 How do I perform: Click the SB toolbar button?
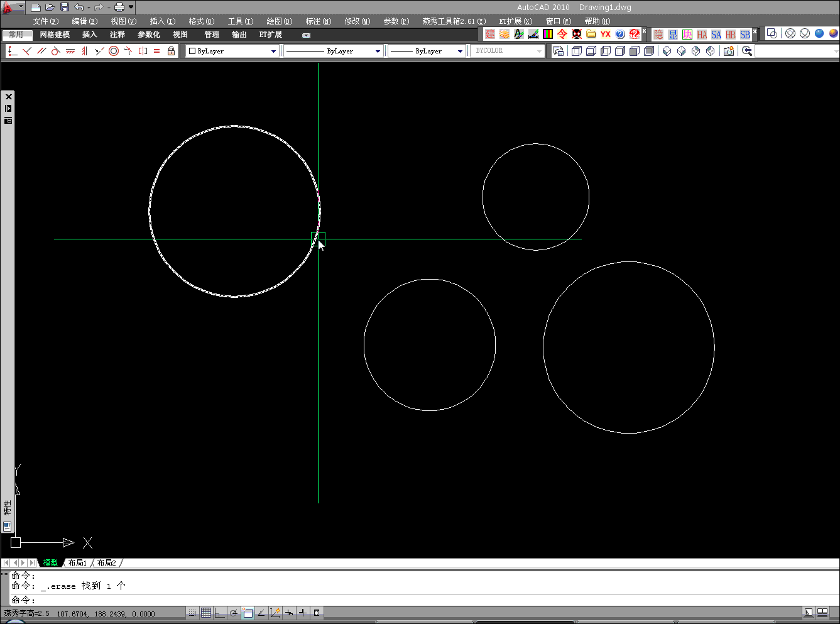click(x=745, y=35)
